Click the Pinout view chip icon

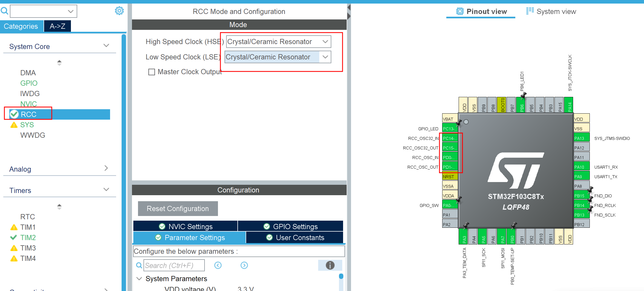coord(460,11)
